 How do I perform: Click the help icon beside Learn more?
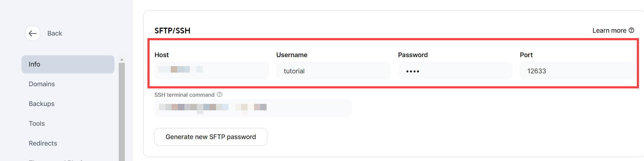(x=631, y=31)
